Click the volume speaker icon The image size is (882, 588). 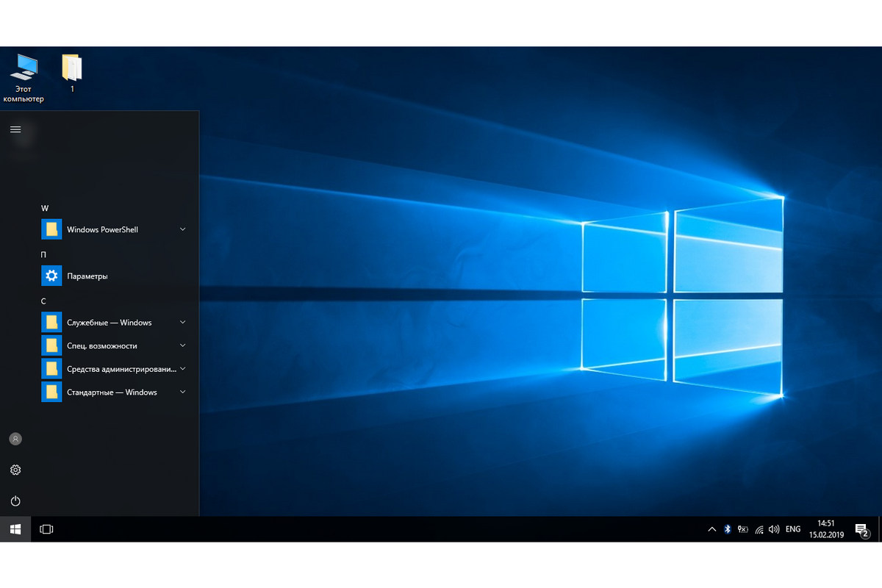tap(774, 529)
